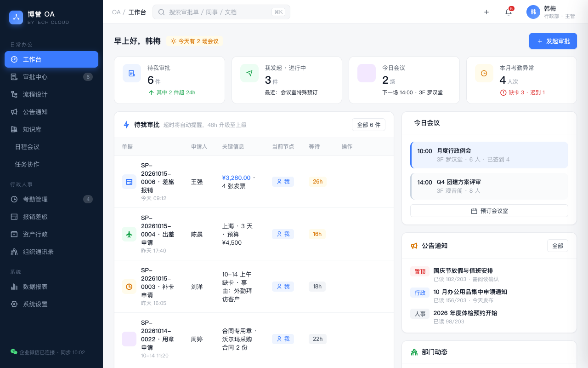
Task: Open 审批中心 in the sidebar
Action: (51, 77)
